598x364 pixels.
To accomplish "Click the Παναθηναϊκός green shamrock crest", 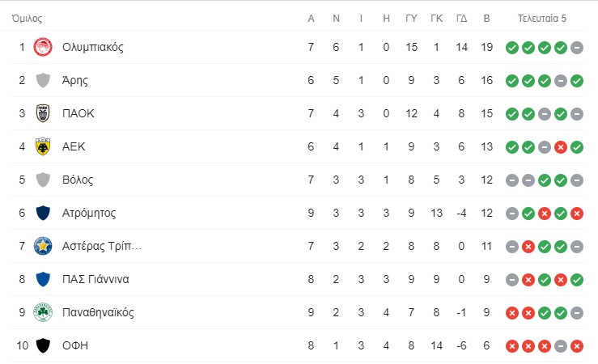I will click(43, 312).
